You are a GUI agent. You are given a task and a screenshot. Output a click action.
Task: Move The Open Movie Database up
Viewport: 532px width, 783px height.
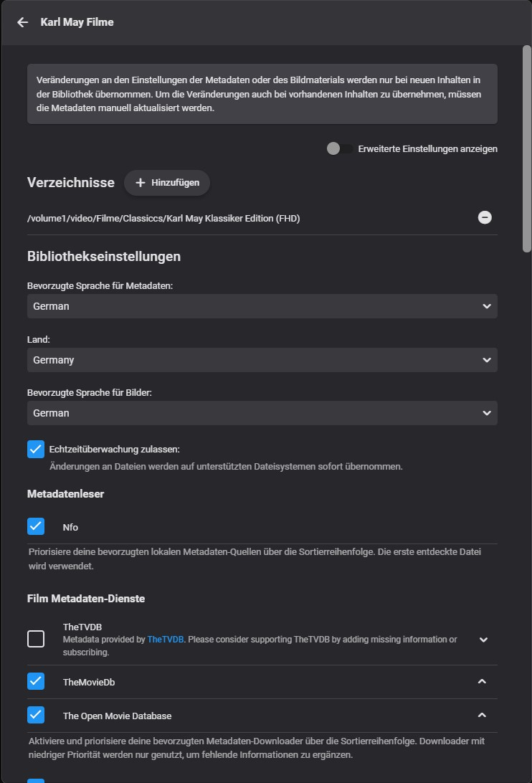tap(483, 715)
